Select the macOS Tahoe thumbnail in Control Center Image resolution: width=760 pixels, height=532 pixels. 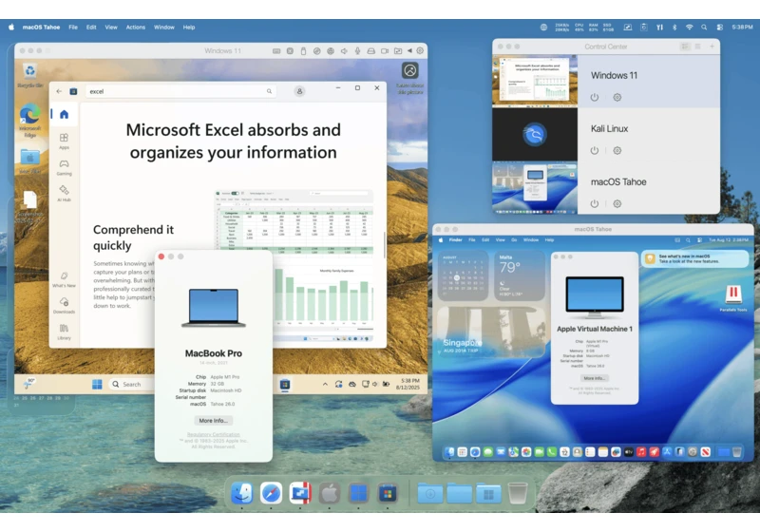pyautogui.click(x=535, y=187)
